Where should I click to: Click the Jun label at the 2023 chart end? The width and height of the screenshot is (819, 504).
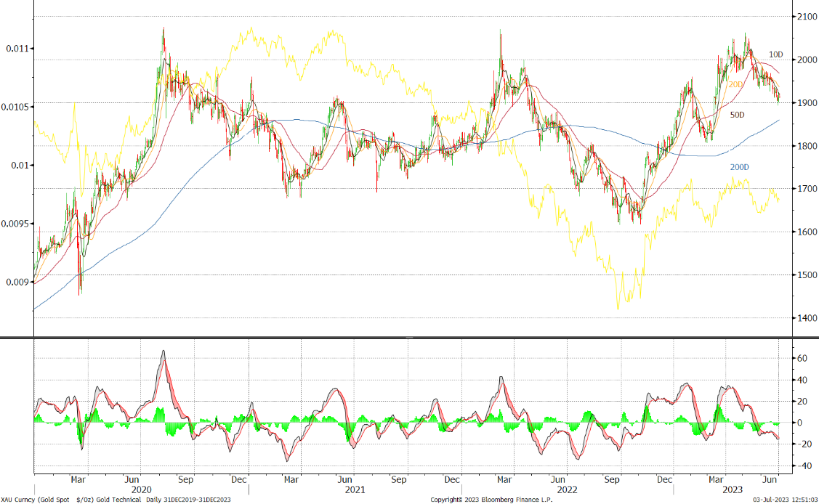pos(770,479)
